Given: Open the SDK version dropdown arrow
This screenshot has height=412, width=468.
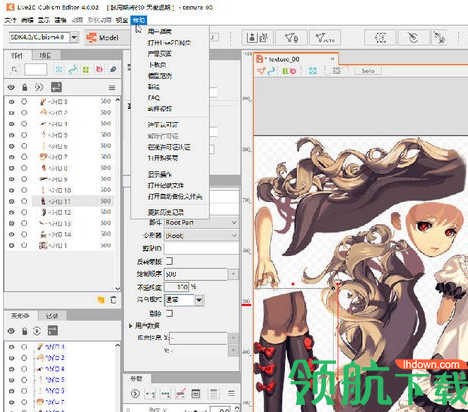Looking at the screenshot, I should click(x=74, y=37).
